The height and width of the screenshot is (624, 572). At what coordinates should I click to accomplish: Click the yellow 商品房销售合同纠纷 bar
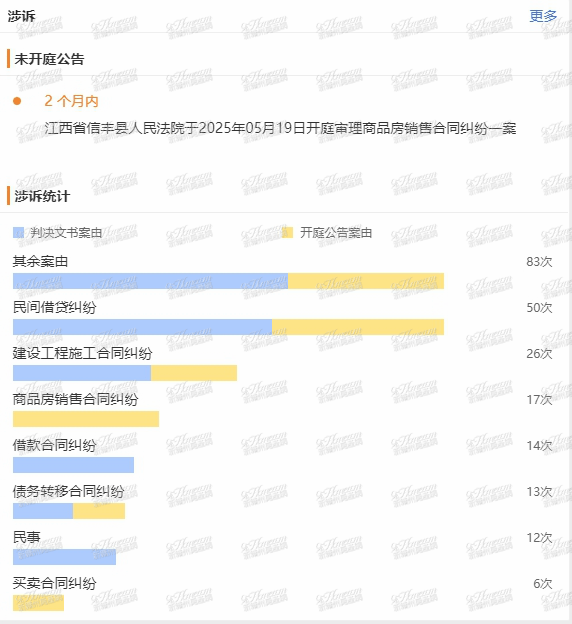point(86,419)
